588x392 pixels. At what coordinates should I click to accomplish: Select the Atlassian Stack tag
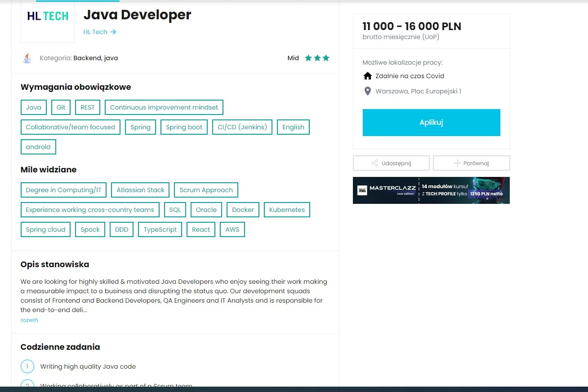141,190
